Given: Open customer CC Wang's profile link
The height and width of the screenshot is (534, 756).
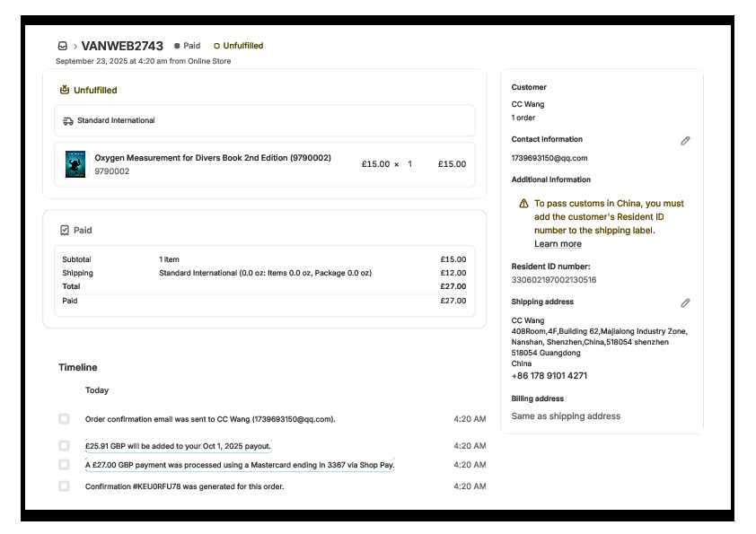Looking at the screenshot, I should (x=528, y=104).
